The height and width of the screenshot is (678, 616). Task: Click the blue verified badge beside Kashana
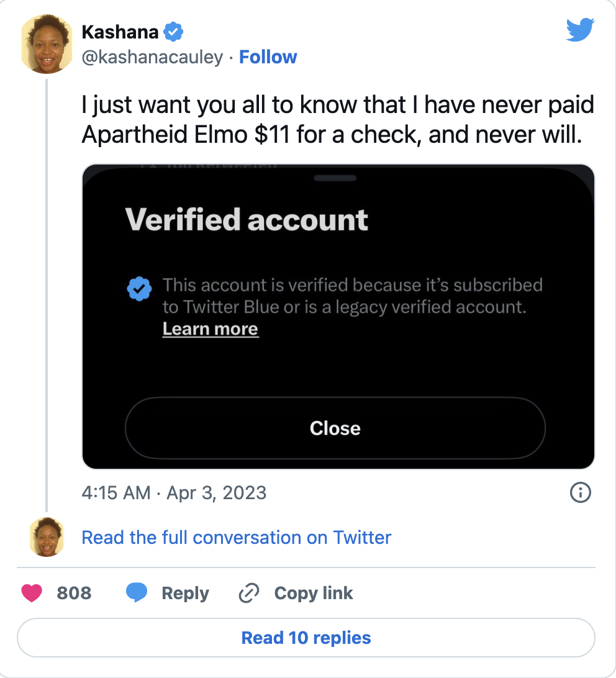tap(173, 31)
